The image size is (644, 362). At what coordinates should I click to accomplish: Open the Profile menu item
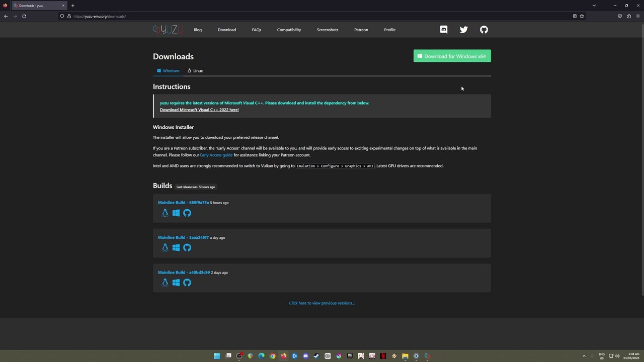pyautogui.click(x=390, y=30)
